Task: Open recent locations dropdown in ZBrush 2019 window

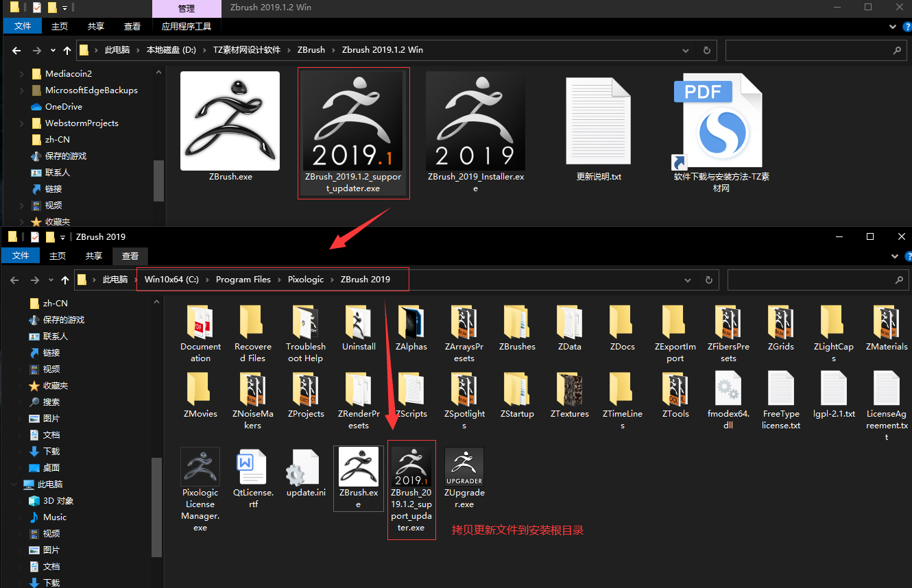Action: pos(51,280)
